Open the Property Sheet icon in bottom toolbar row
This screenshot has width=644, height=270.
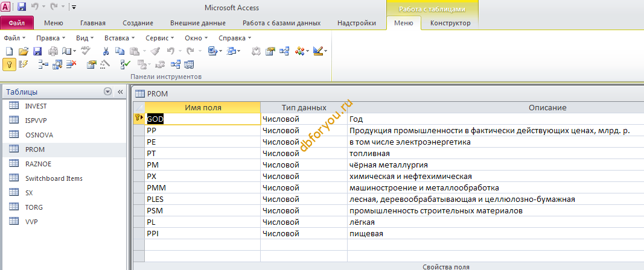click(x=91, y=64)
